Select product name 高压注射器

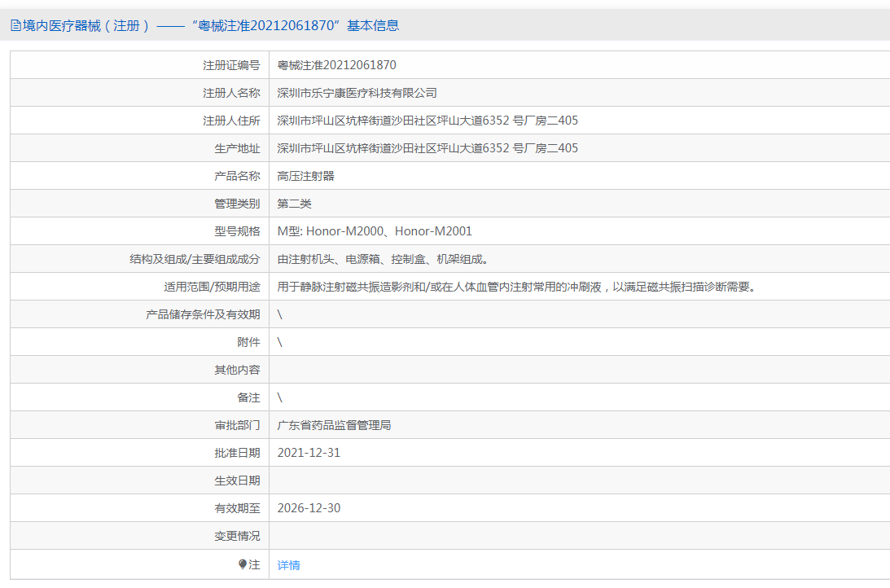pyautogui.click(x=305, y=176)
